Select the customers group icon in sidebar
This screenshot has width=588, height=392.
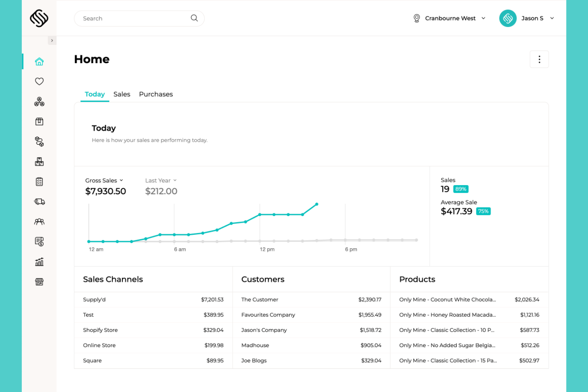[x=39, y=222]
